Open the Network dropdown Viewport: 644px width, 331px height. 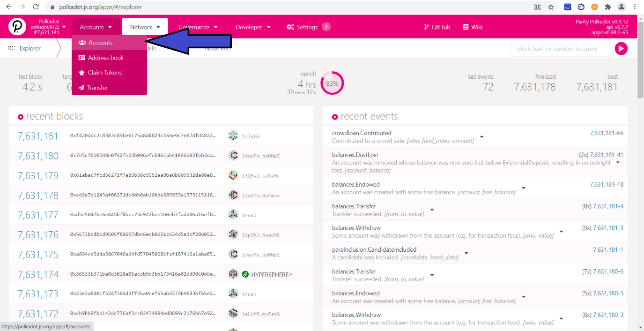(144, 27)
